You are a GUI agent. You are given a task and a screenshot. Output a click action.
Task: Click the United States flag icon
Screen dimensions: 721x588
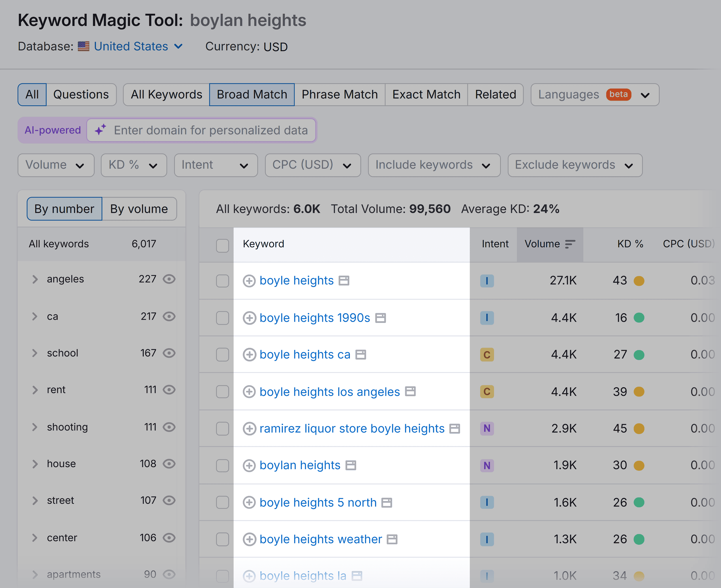pyautogui.click(x=84, y=46)
